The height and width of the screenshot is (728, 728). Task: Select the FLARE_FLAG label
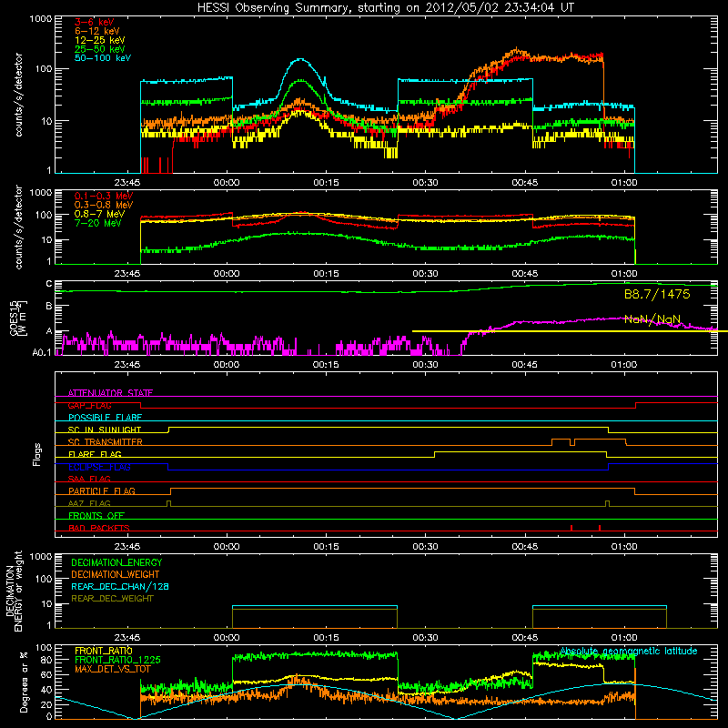95,454
